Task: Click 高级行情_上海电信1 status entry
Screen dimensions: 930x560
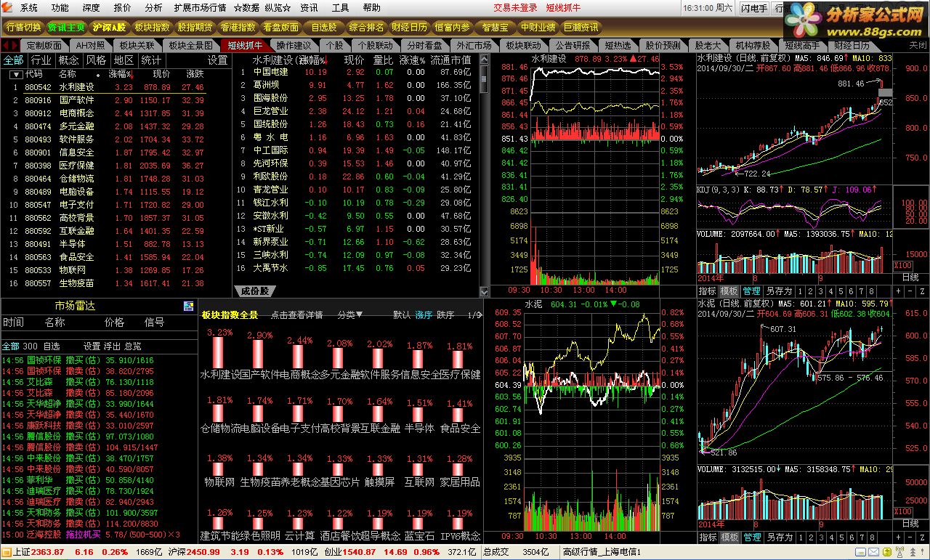Action: coord(602,552)
